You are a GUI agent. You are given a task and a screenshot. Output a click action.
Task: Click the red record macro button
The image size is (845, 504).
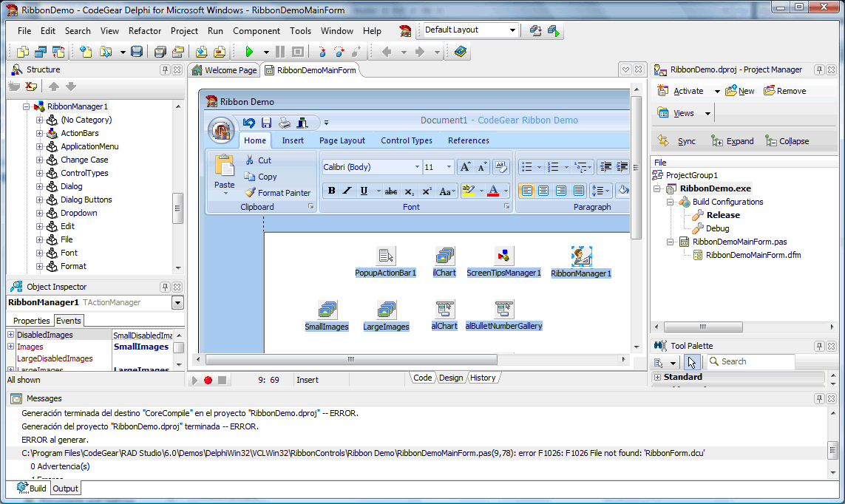click(208, 380)
